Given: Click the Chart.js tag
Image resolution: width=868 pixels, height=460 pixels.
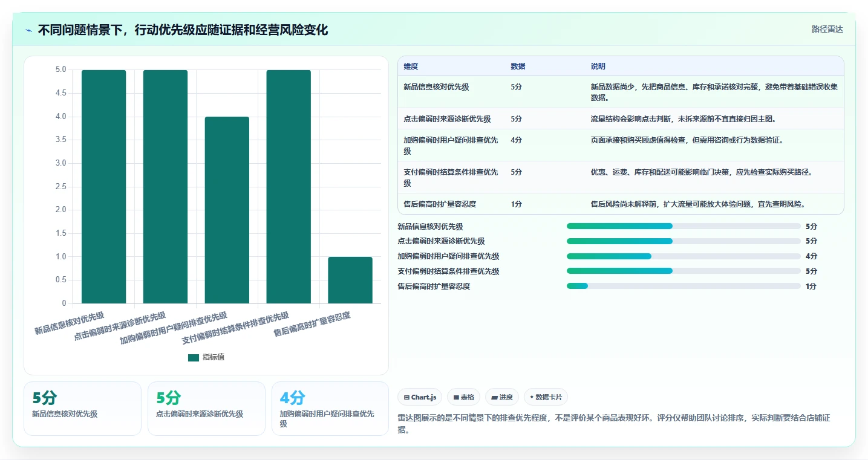Looking at the screenshot, I should (420, 397).
